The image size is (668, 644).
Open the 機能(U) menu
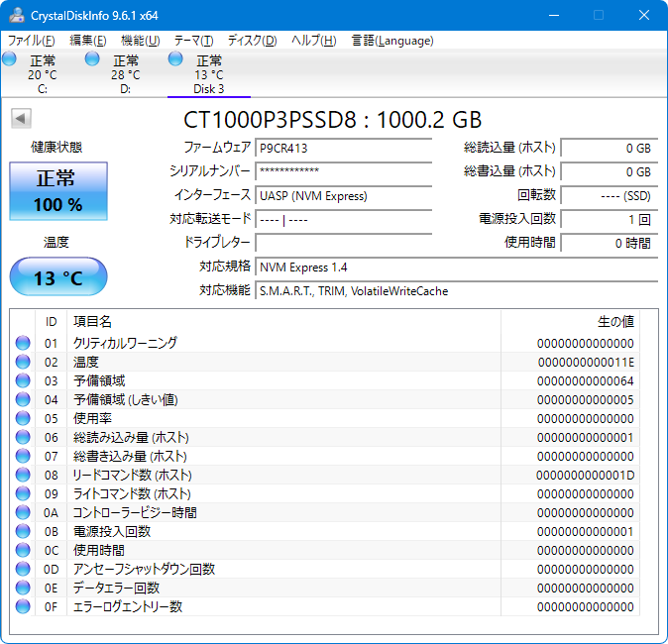point(140,41)
